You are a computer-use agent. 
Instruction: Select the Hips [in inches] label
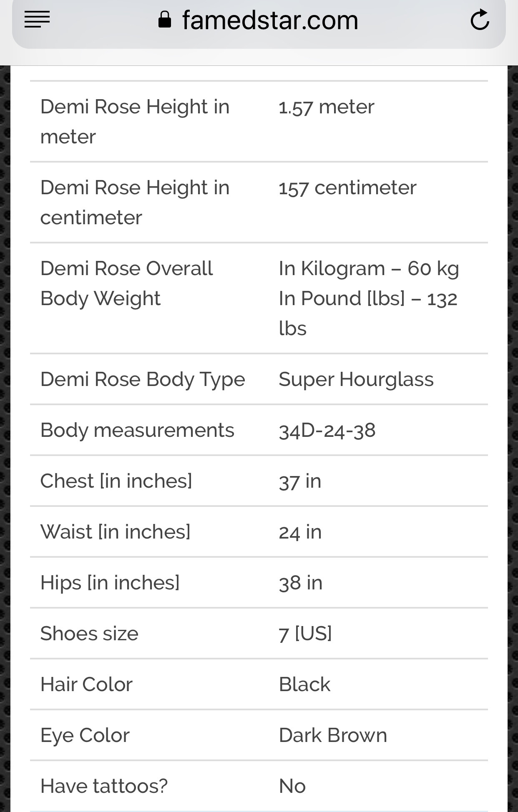point(110,583)
